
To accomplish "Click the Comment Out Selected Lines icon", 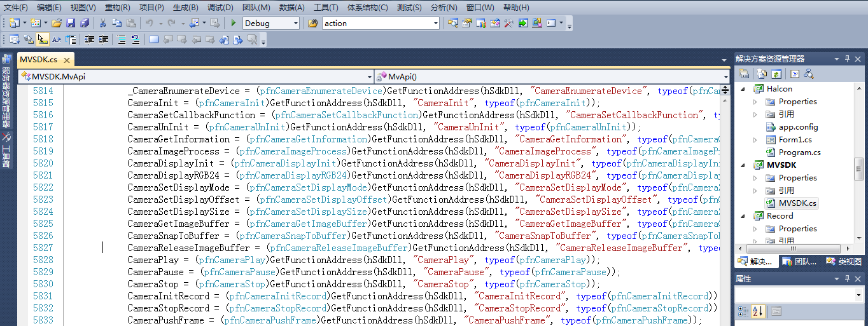I will 121,39.
